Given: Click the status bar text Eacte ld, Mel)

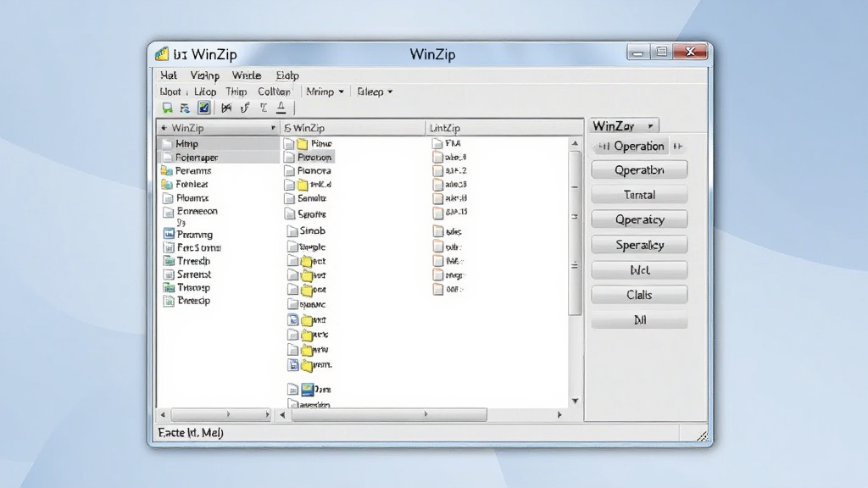Looking at the screenshot, I should 191,433.
